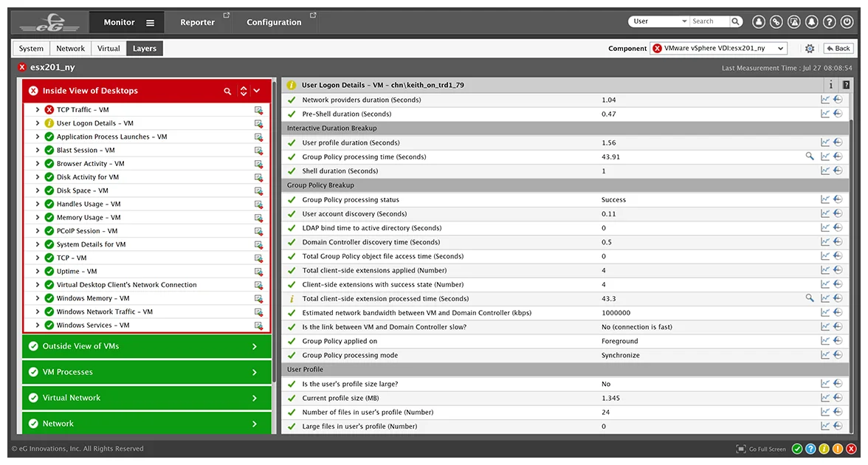Viewport: 868px width, 465px height.
Task: Click history clock icon for Pre-Shell duration row
Action: 838,114
